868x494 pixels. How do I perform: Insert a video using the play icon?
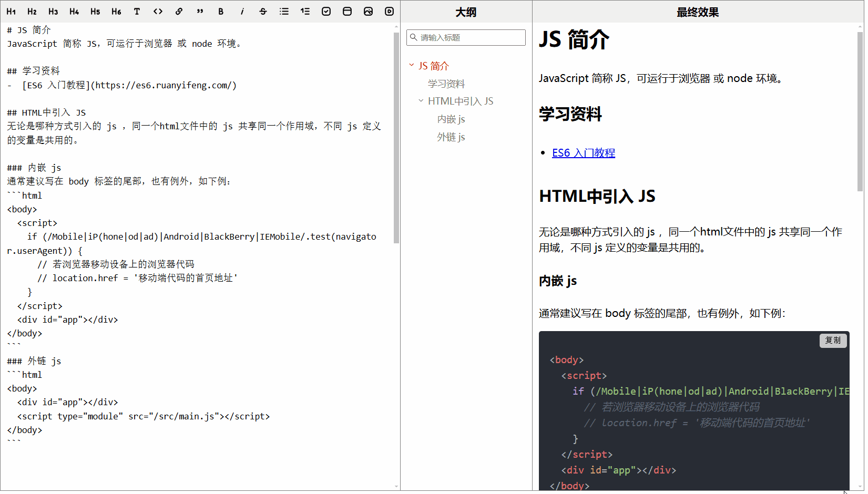coord(389,12)
